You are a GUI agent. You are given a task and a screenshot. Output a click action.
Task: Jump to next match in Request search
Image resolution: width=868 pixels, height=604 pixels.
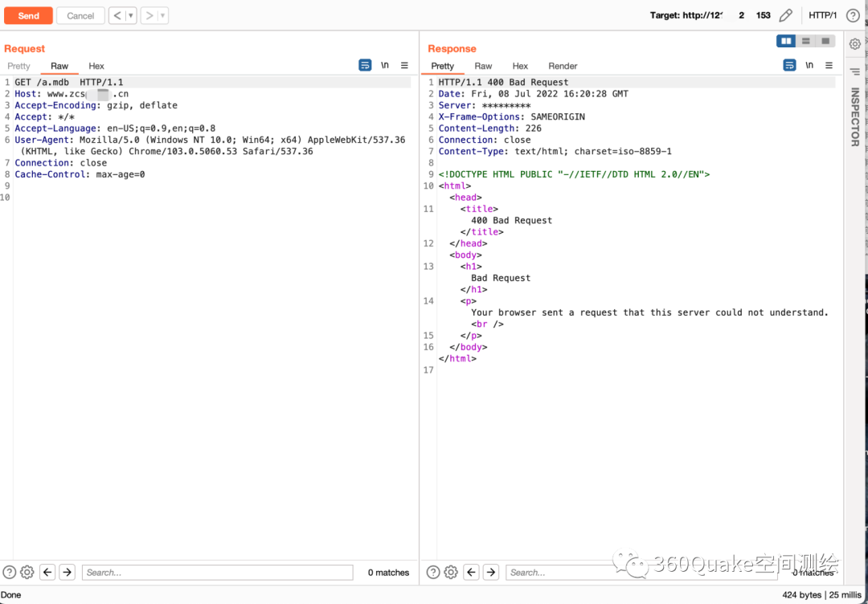tap(67, 572)
